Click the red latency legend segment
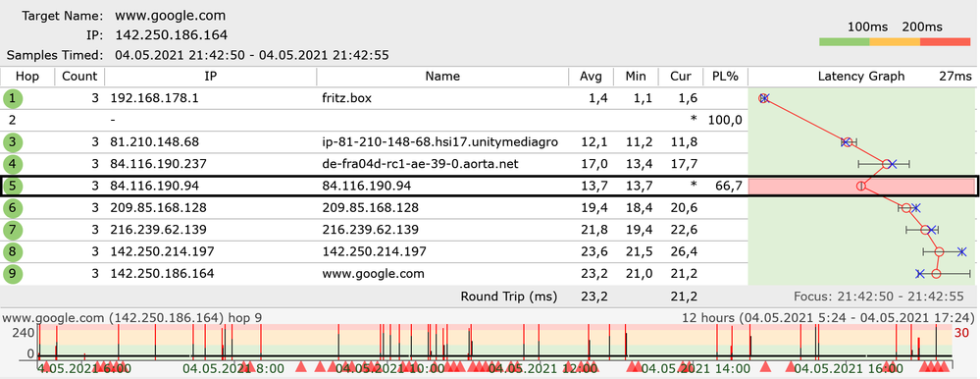This screenshot has width=980, height=379. point(945,42)
